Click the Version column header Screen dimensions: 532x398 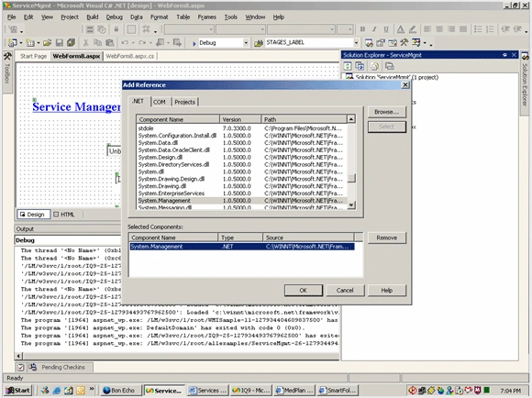240,119
